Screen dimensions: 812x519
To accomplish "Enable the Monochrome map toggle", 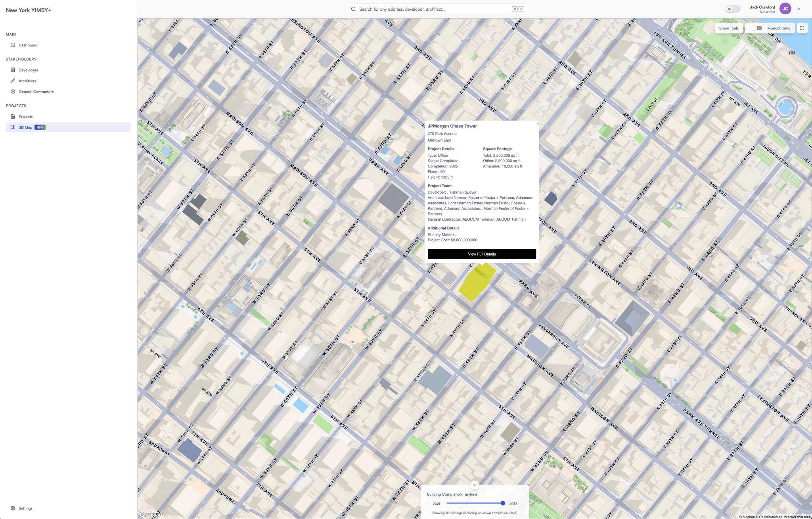I will pyautogui.click(x=757, y=28).
